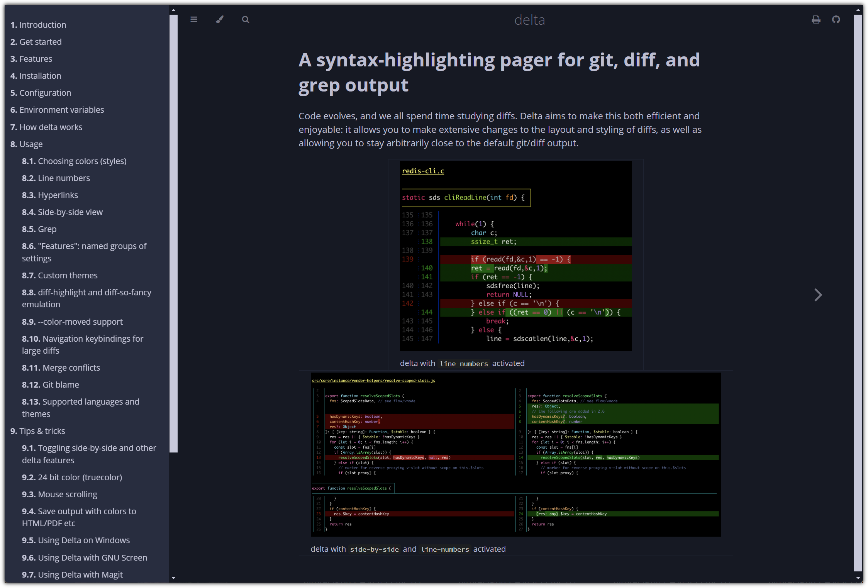This screenshot has height=588, width=868.
Task: Click the side-by-side diff screenshot
Action: (515, 454)
